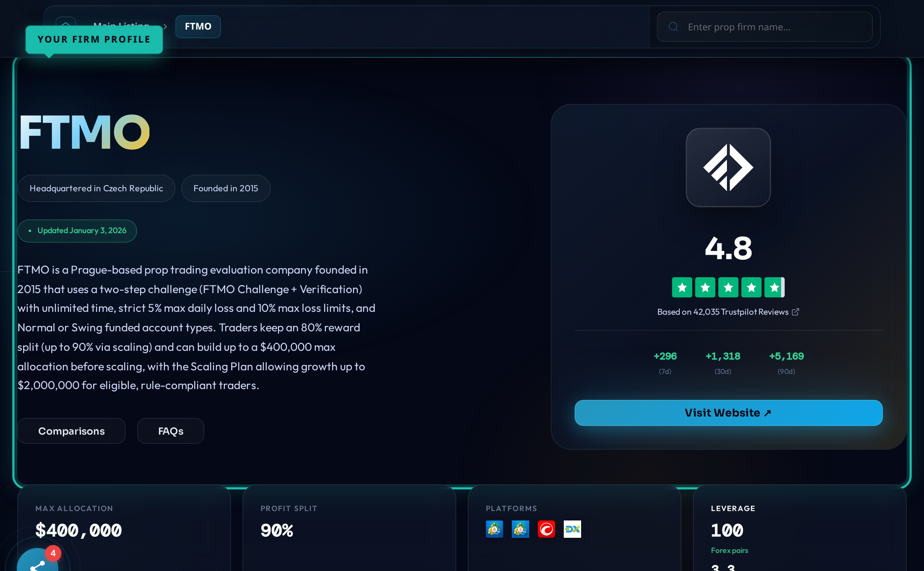Open the external link icon beside Trustpilot Reviews
The image size is (924, 571).
click(796, 312)
